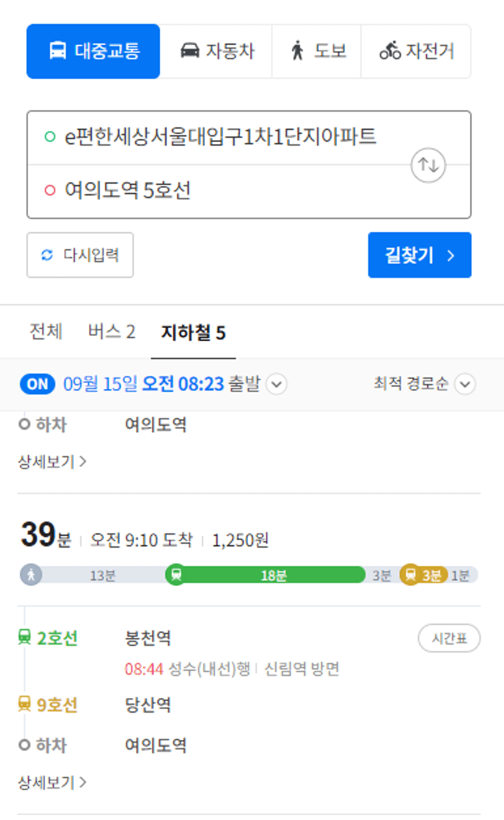This screenshot has width=504, height=820.
Task: Click the green 18분 route segment bar
Action: [x=273, y=575]
